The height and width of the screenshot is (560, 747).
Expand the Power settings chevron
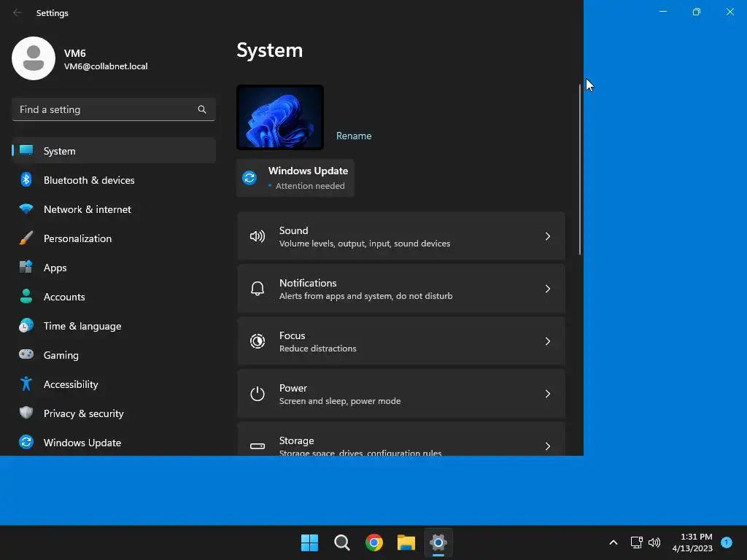547,394
